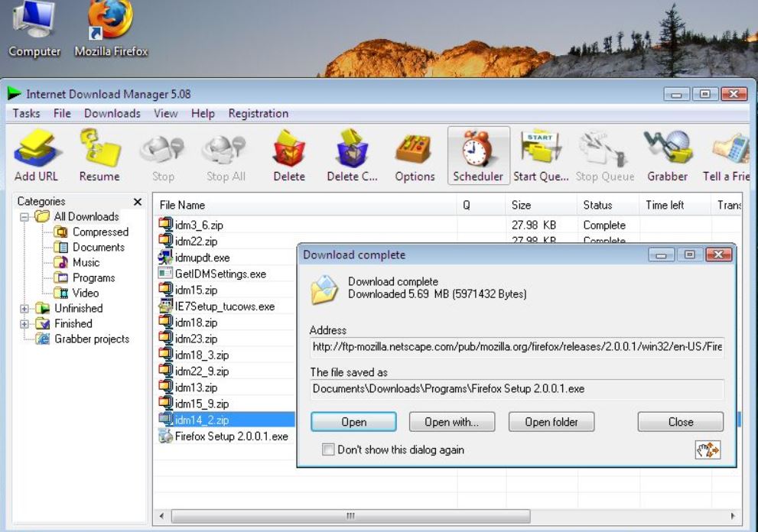Open the Help menu
Image resolution: width=758 pixels, height=532 pixels.
click(x=203, y=114)
